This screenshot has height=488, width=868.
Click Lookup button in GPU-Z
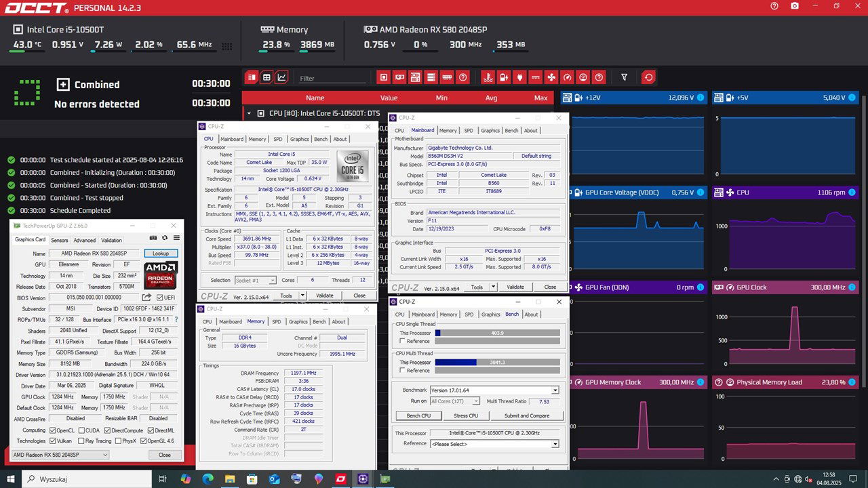point(161,253)
